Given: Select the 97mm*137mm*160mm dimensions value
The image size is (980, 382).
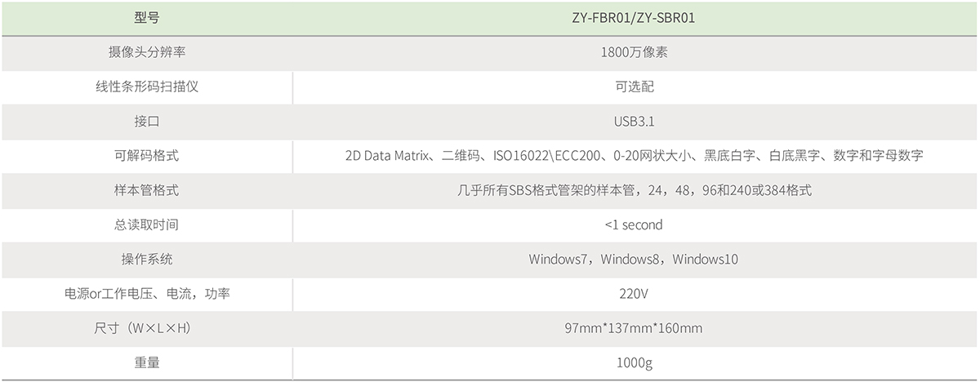Looking at the screenshot, I should point(634,328).
